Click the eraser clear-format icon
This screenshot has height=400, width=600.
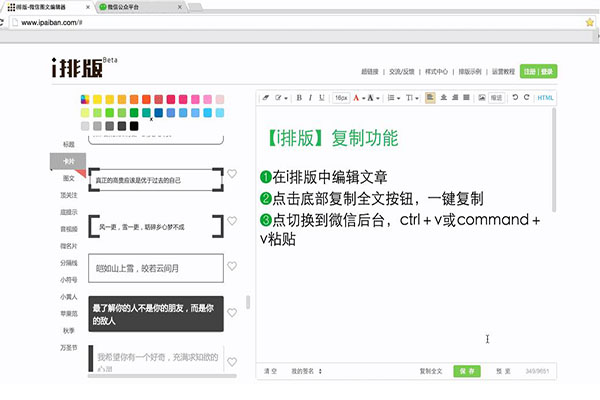pos(266,98)
